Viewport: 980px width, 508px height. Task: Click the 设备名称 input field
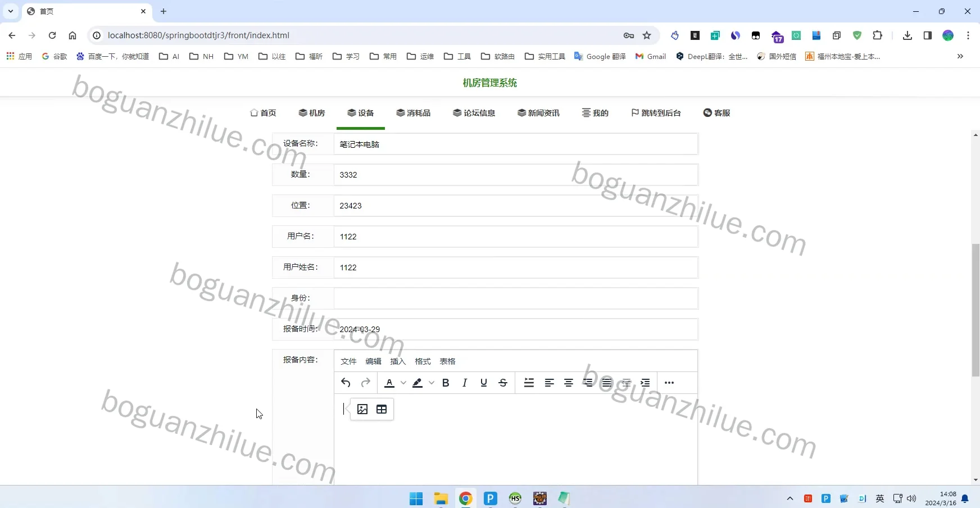tap(516, 144)
